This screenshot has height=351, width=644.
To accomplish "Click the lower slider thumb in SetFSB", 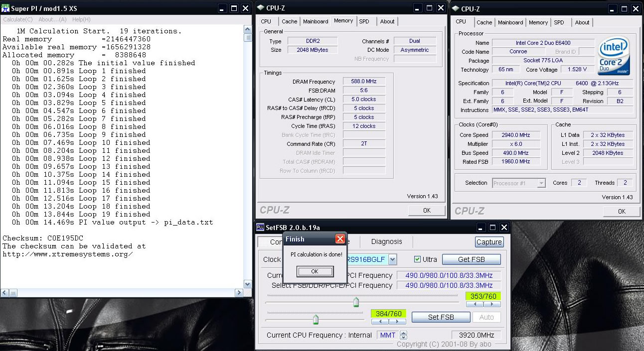I will [x=316, y=319].
